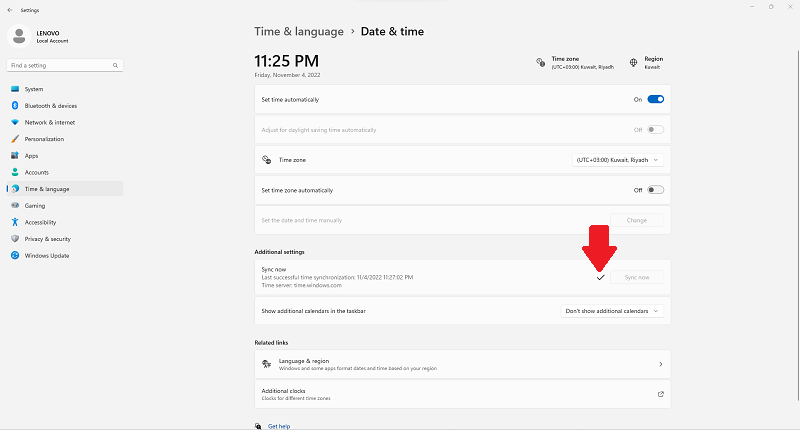Expand the Language & region row chevron
Screen dimensions: 800x430
pyautogui.click(x=660, y=365)
